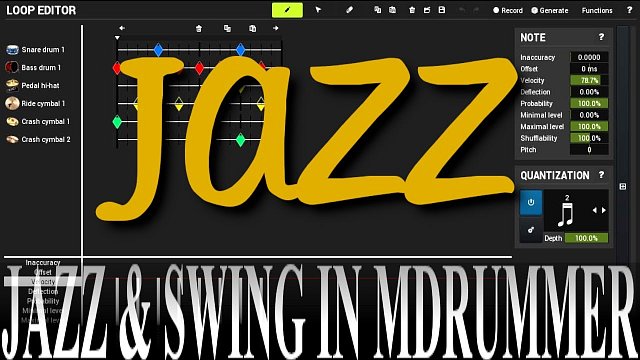Toggle the quantization link button below power

[531, 230]
